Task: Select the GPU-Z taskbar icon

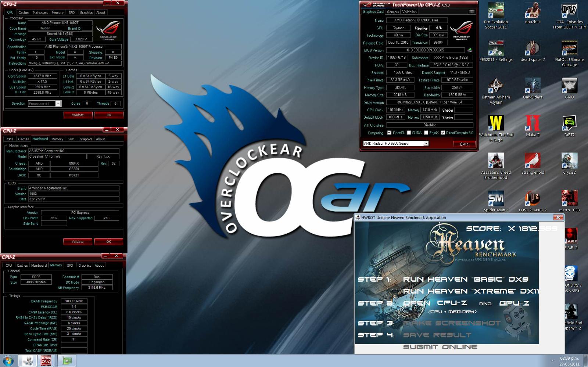Action: [x=67, y=360]
